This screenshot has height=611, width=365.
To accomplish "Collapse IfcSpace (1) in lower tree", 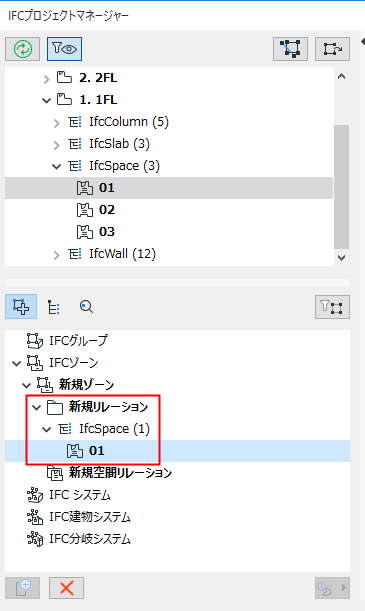I will tap(46, 430).
